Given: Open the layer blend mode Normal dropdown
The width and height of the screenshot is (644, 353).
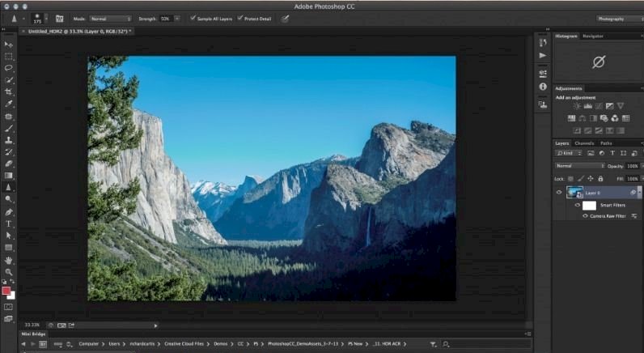Looking at the screenshot, I should [578, 165].
